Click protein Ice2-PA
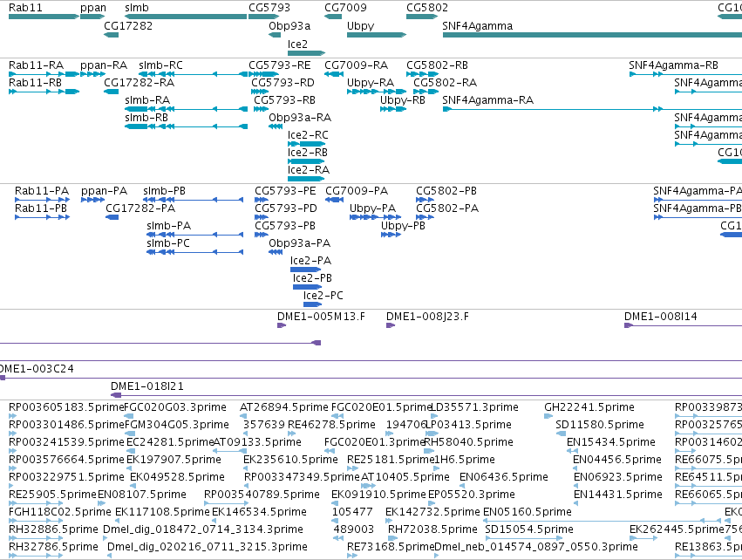 (x=311, y=260)
